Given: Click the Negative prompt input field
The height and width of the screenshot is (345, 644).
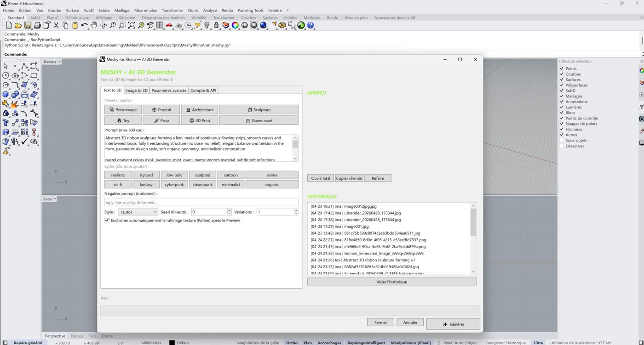Looking at the screenshot, I should point(201,202).
